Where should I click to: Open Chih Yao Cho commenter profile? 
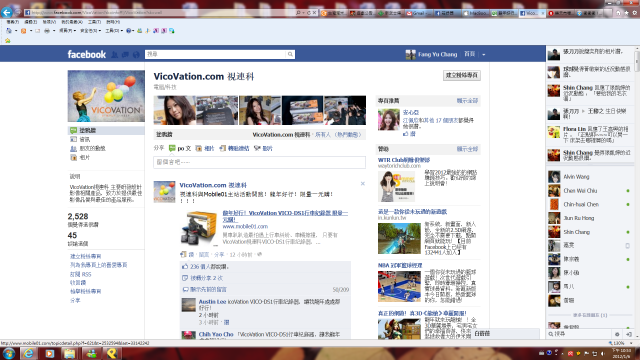[x=216, y=334]
